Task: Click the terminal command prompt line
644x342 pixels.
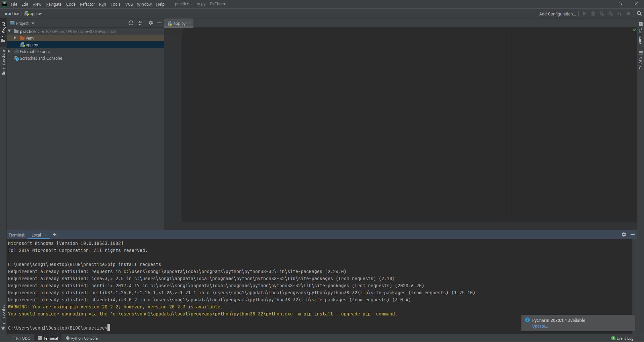Action: (59, 328)
